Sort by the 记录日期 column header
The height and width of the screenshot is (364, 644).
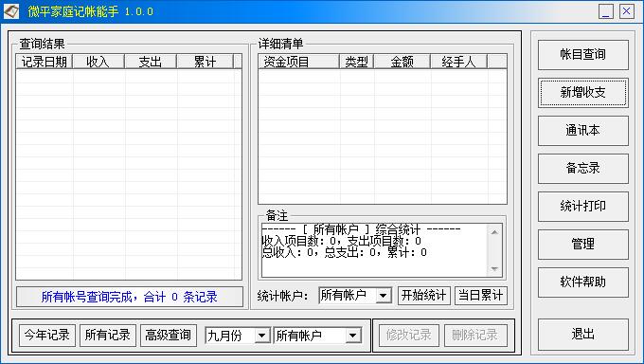(x=45, y=62)
